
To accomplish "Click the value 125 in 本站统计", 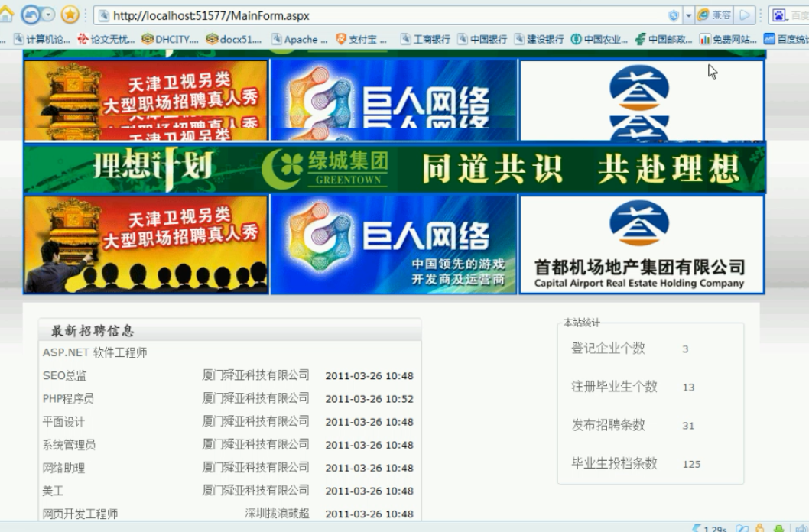I will (x=691, y=465).
